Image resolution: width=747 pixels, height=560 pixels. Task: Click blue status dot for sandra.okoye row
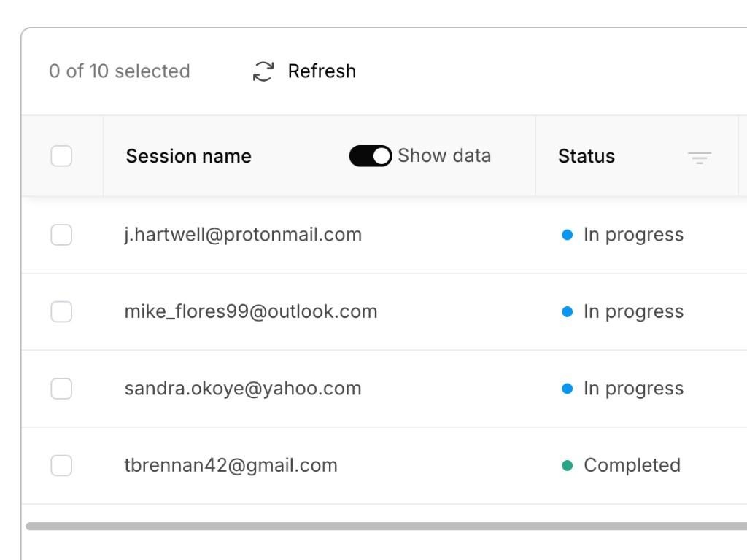click(567, 389)
